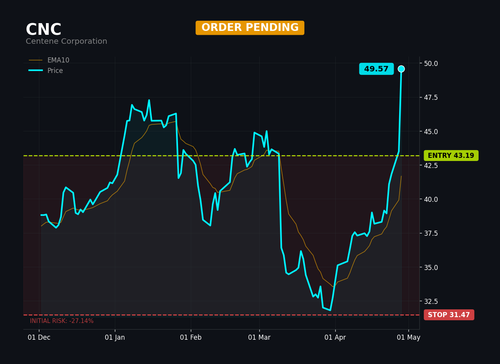Image resolution: width=500 pixels, height=364 pixels.
Task: Click the 01 Mar x-axis label
Action: click(259, 337)
